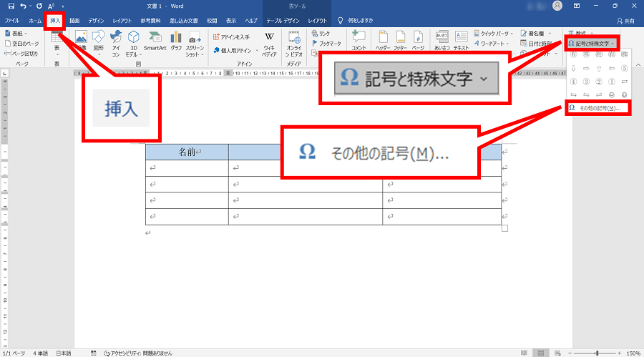Click the zoom out minus button
Screen dimensions: 644x357
point(570,353)
